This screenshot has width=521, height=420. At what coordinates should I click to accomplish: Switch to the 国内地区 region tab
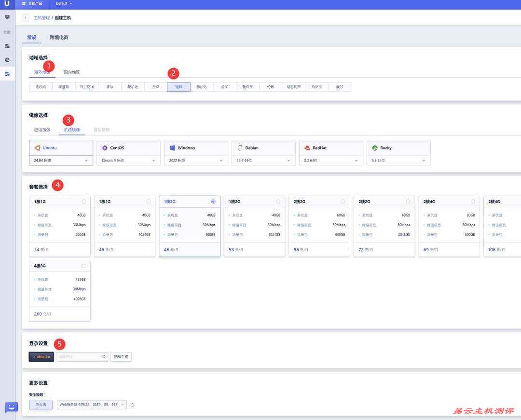tap(72, 72)
